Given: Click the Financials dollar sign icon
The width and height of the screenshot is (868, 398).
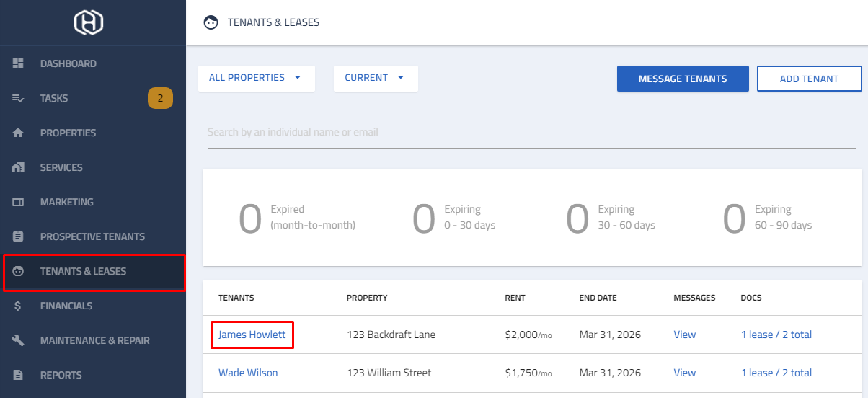Looking at the screenshot, I should pos(19,306).
